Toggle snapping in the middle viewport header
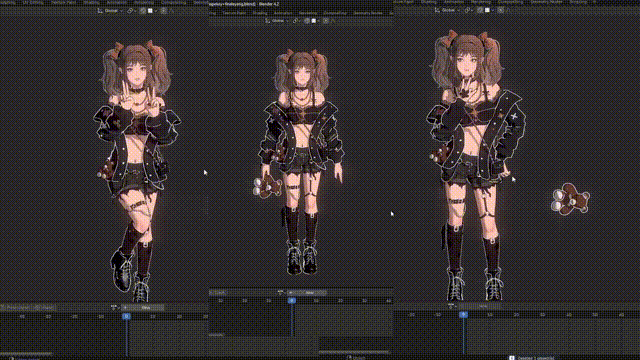The image size is (640, 360). [x=307, y=21]
